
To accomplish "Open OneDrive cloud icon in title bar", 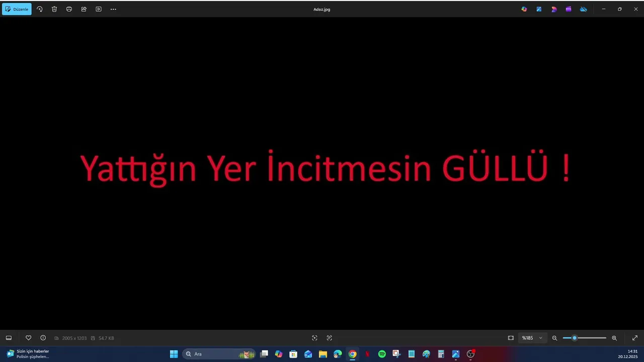I will [x=584, y=9].
